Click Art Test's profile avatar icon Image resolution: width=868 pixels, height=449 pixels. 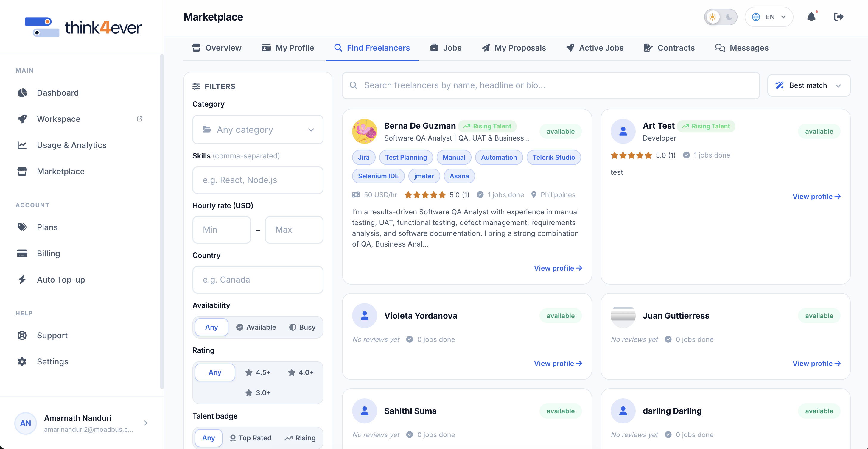623,131
